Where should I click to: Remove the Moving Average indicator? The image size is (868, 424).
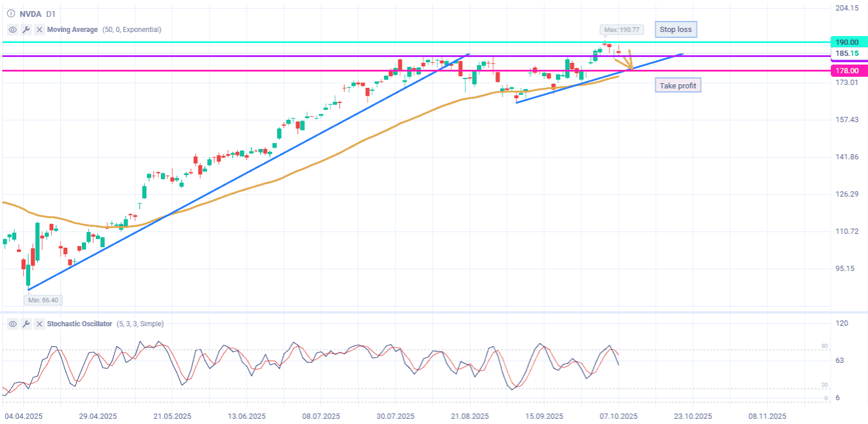39,30
